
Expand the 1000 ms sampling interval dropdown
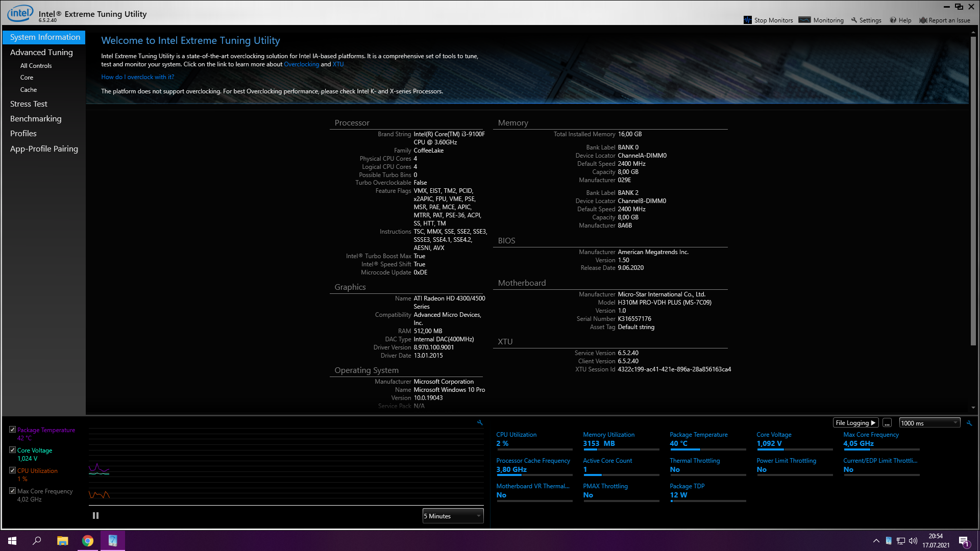pos(929,423)
